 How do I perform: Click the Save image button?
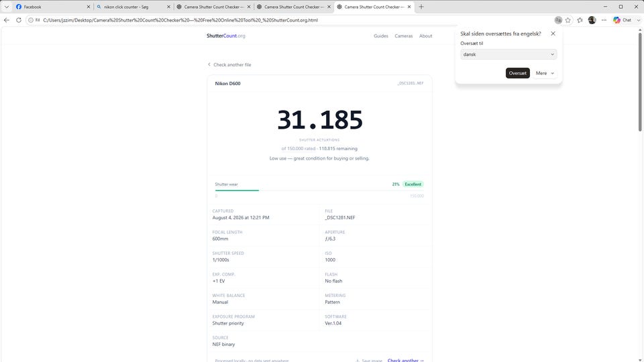point(369,361)
